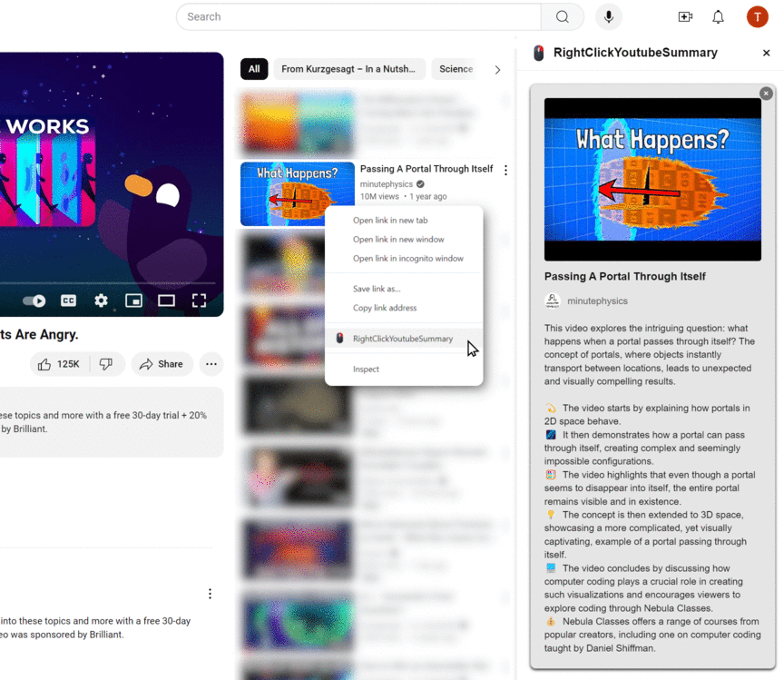Click the verified badge next to minutephysics
Image resolution: width=784 pixels, height=680 pixels.
click(x=420, y=184)
